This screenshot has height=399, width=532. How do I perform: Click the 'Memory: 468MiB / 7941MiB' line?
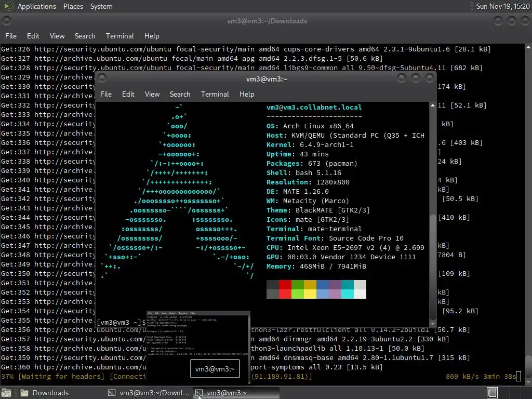316,267
